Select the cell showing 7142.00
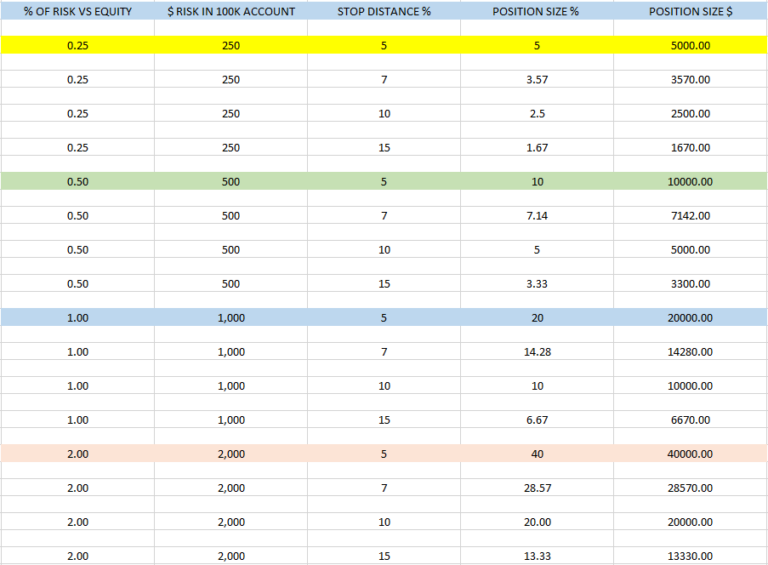The height and width of the screenshot is (565, 768). [690, 215]
